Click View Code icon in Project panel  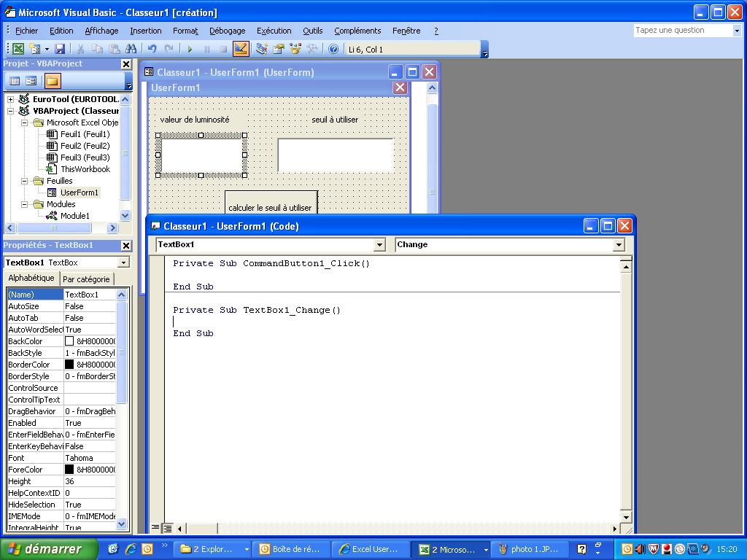[15, 81]
